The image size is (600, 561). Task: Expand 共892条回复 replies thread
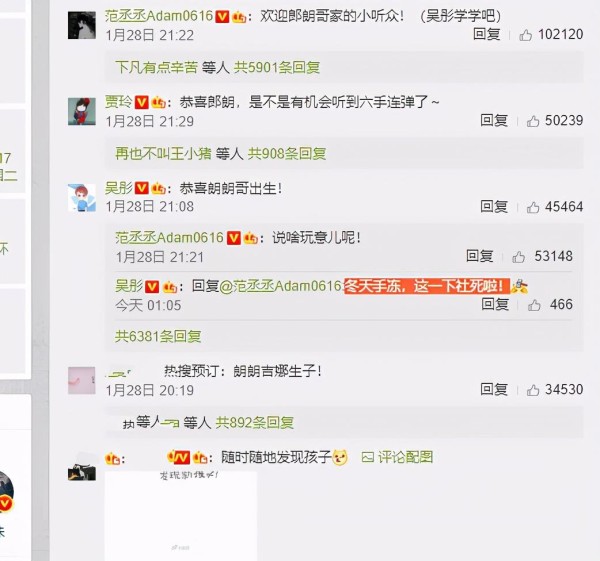click(x=255, y=423)
